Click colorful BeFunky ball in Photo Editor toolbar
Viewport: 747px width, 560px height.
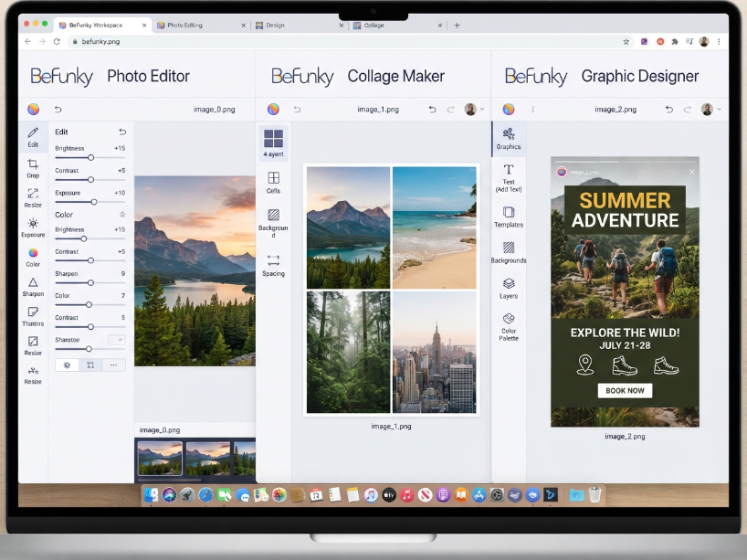tap(34, 109)
